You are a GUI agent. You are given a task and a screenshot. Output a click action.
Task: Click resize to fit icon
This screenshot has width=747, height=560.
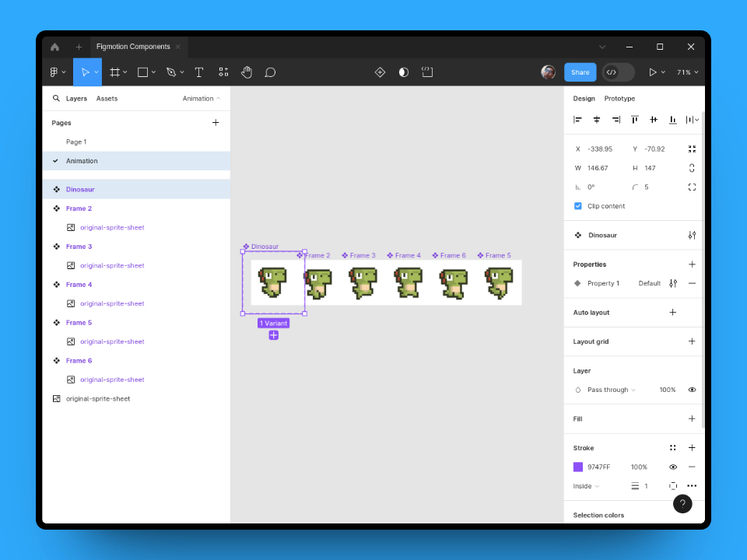pyautogui.click(x=692, y=149)
